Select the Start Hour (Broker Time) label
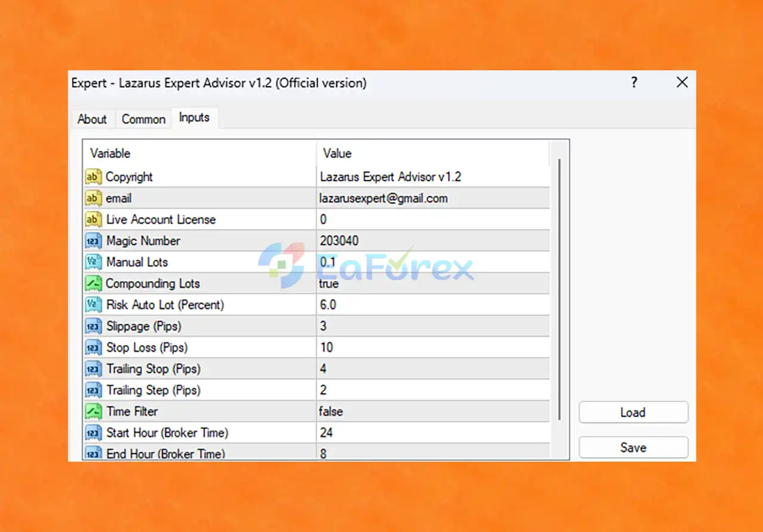This screenshot has width=763, height=532. pos(168,433)
